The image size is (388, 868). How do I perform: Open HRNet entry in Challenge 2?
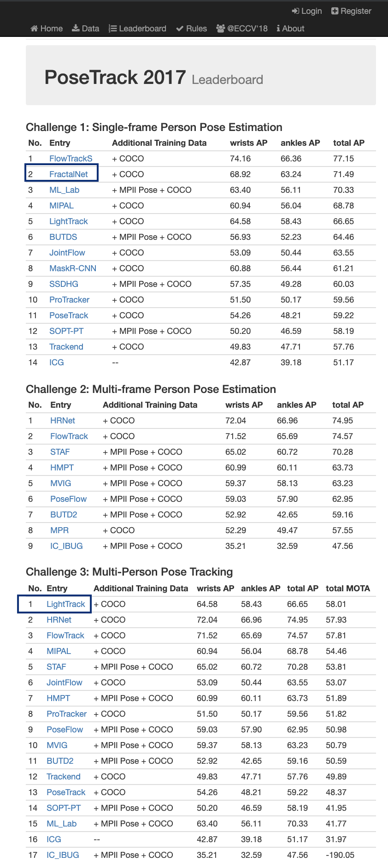(x=63, y=421)
